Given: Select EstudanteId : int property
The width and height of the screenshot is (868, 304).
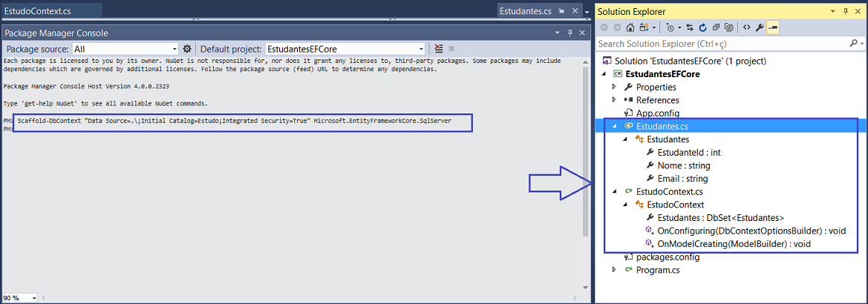Looking at the screenshot, I should [x=688, y=152].
